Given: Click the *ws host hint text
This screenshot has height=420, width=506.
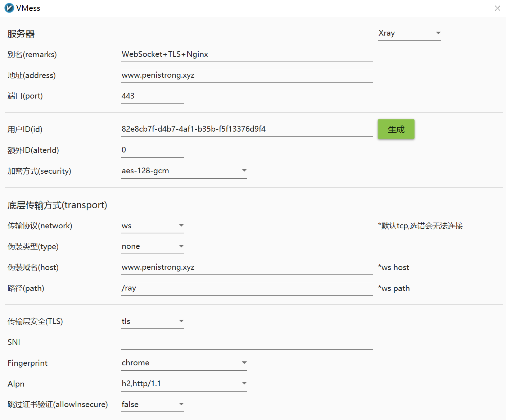Looking at the screenshot, I should [393, 268].
